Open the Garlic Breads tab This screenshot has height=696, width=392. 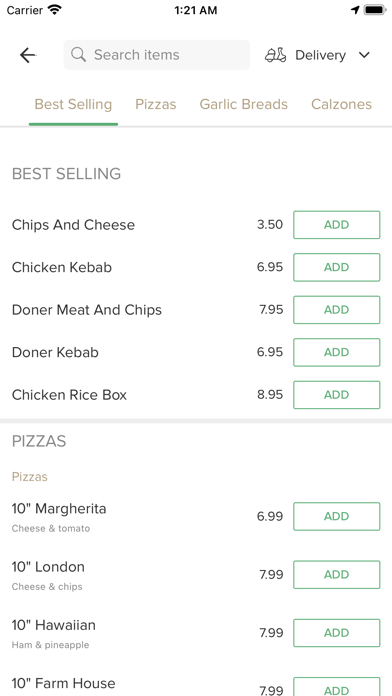click(x=244, y=104)
